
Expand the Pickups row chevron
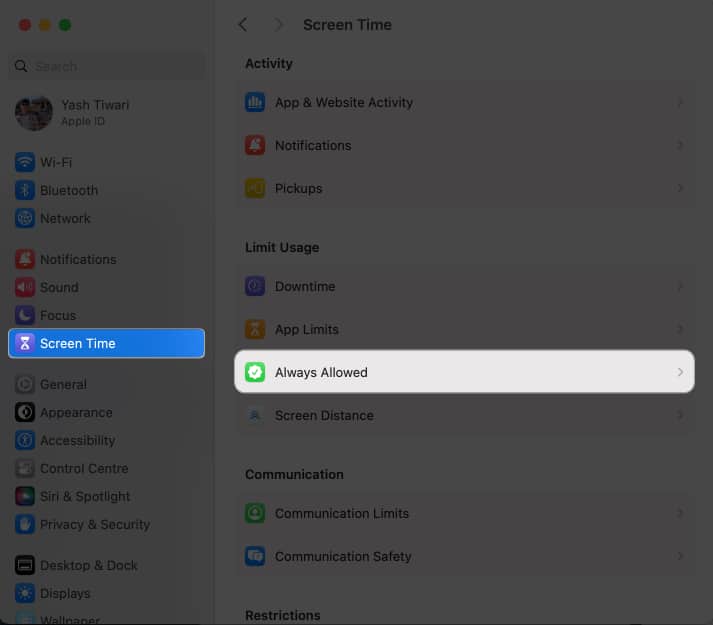[680, 188]
